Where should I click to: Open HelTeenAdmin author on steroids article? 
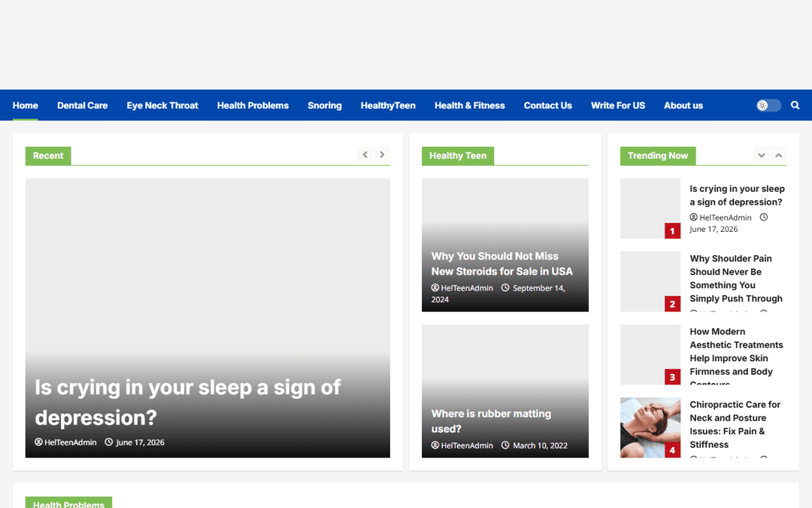pos(467,287)
